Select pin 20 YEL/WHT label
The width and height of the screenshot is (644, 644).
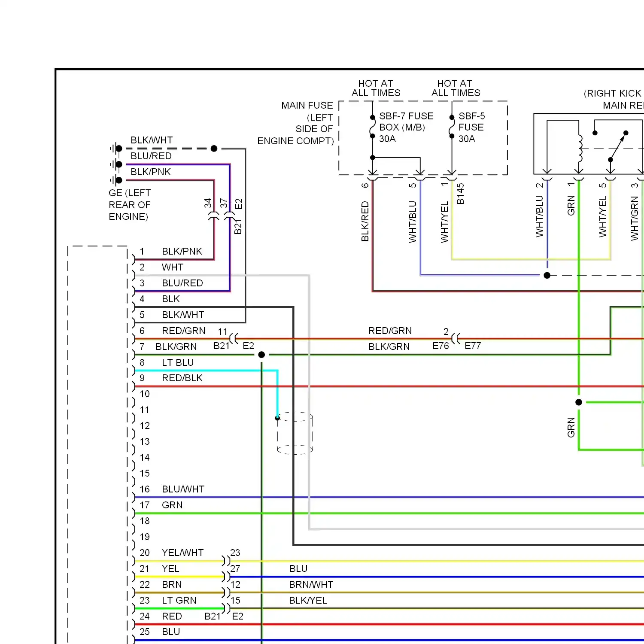click(x=182, y=553)
